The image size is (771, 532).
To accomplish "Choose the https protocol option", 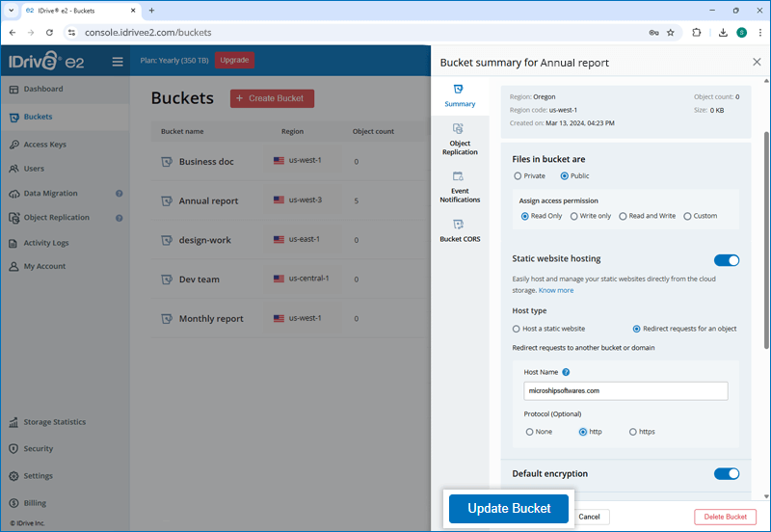I will pyautogui.click(x=633, y=432).
